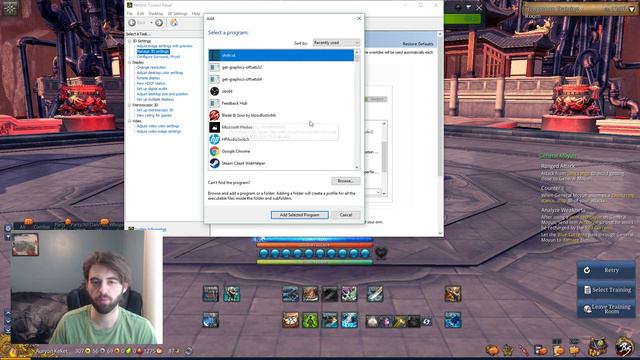Click Add Selected Program

300,215
